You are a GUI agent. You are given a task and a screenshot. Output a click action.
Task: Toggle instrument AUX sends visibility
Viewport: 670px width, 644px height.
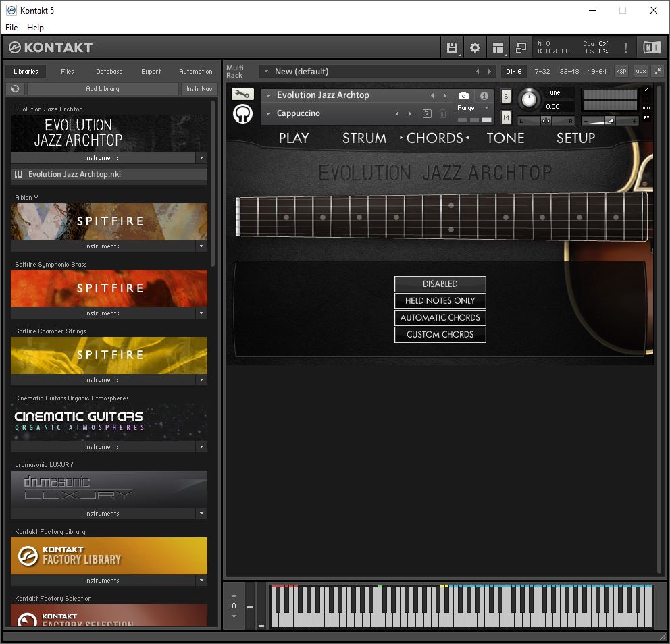(646, 108)
